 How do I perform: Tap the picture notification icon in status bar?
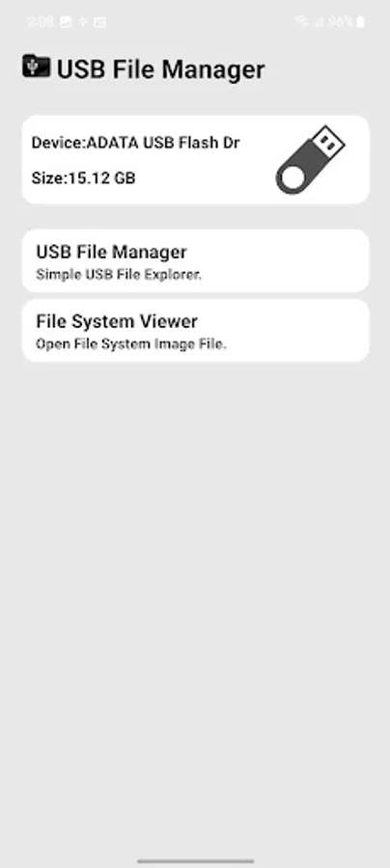click(66, 22)
